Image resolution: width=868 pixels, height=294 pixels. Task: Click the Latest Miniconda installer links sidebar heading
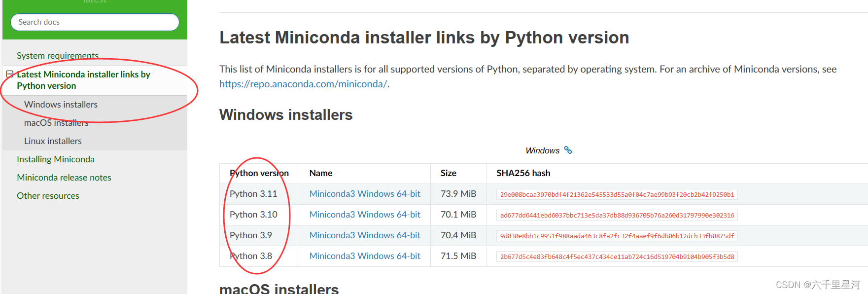[83, 80]
